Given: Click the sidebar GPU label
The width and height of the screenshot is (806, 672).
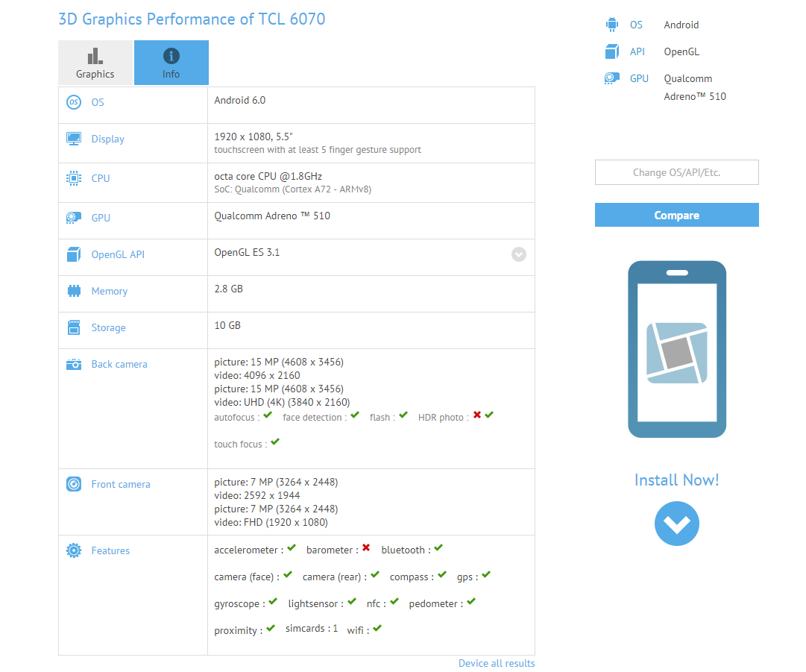Looking at the screenshot, I should 639,78.
